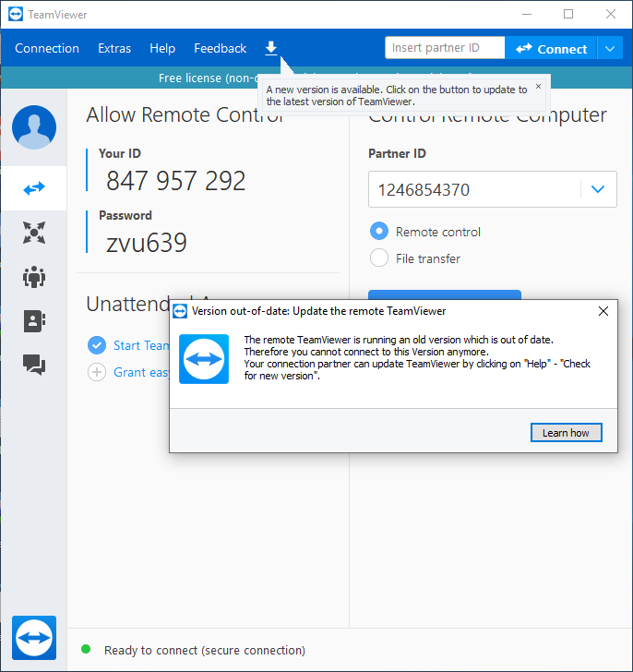Click the TeamViewer title bar logo
Screen dimensions: 633x672
pyautogui.click(x=16, y=14)
